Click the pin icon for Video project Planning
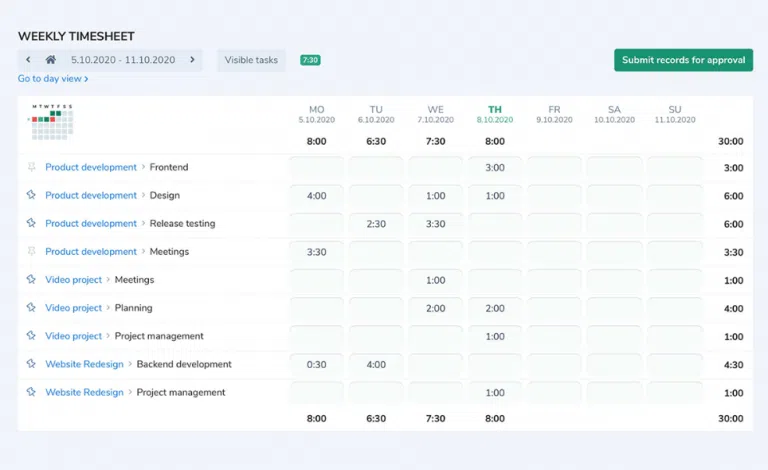 pyautogui.click(x=31, y=308)
